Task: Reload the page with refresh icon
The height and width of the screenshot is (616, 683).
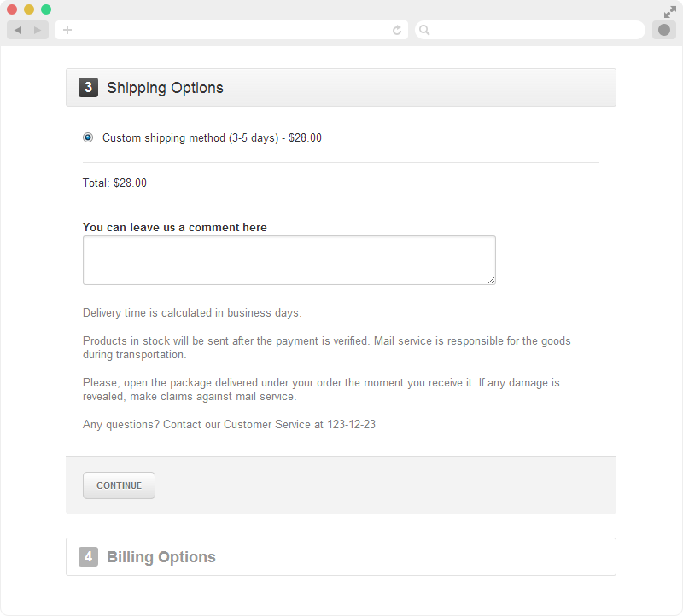Action: pyautogui.click(x=397, y=30)
